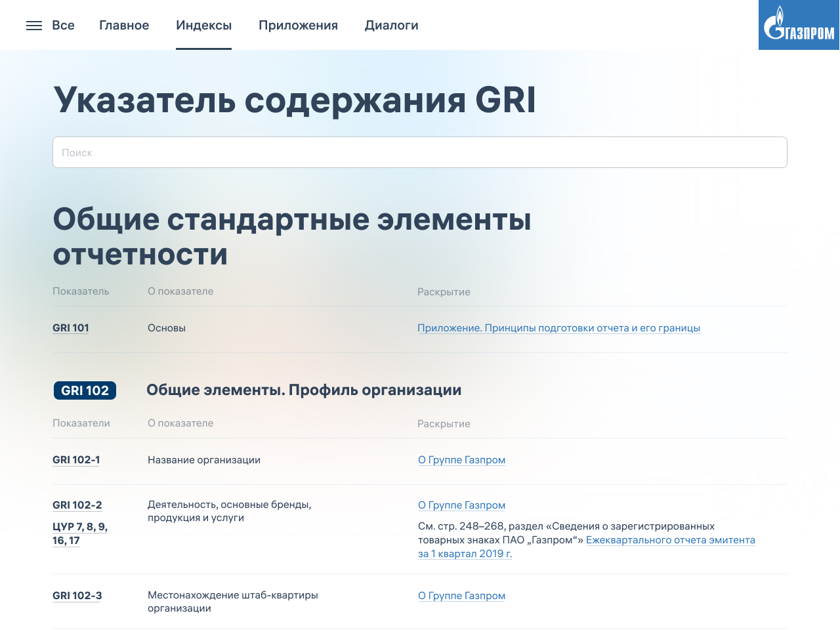The width and height of the screenshot is (840, 630).
Task: Click the ЦУР 7, 8, 9, 16, 17 link
Action: click(x=79, y=534)
